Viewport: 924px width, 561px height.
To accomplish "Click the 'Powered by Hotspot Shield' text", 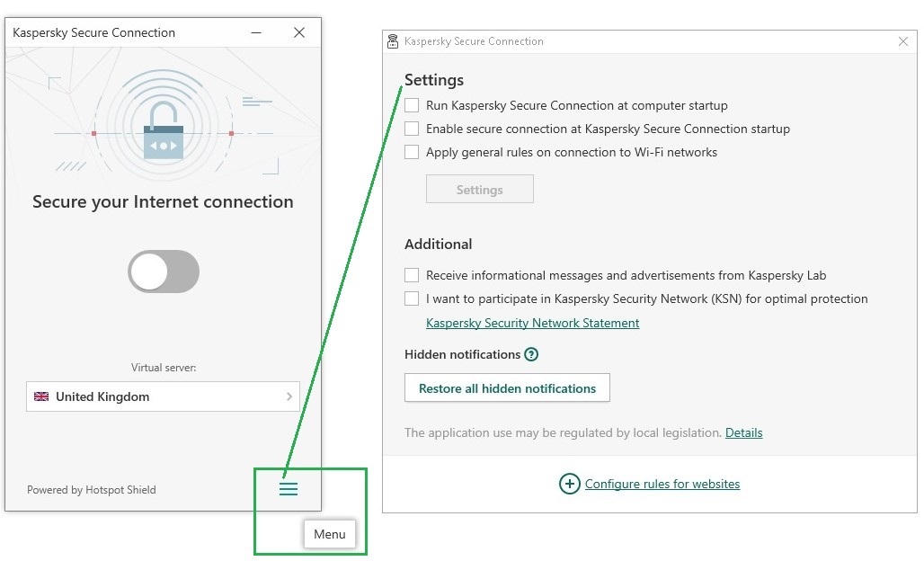I will tap(92, 490).
